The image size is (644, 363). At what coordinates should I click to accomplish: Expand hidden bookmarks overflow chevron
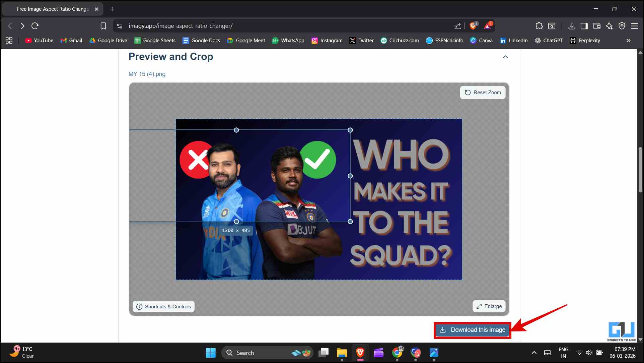pos(628,41)
